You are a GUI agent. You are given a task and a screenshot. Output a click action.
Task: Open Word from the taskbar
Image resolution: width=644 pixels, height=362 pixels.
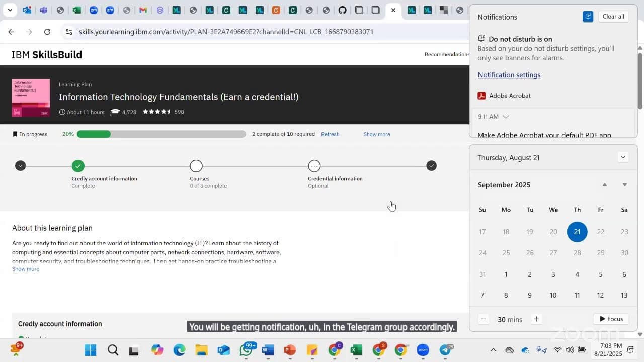click(268, 350)
